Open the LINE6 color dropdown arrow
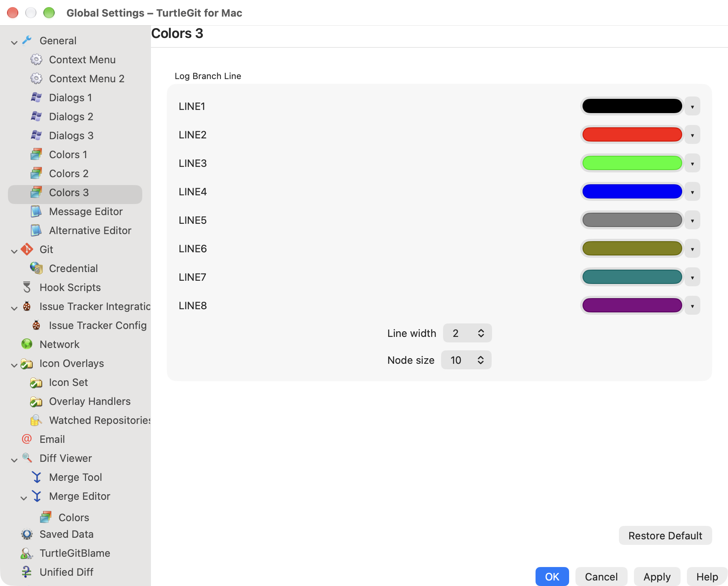 click(x=692, y=249)
